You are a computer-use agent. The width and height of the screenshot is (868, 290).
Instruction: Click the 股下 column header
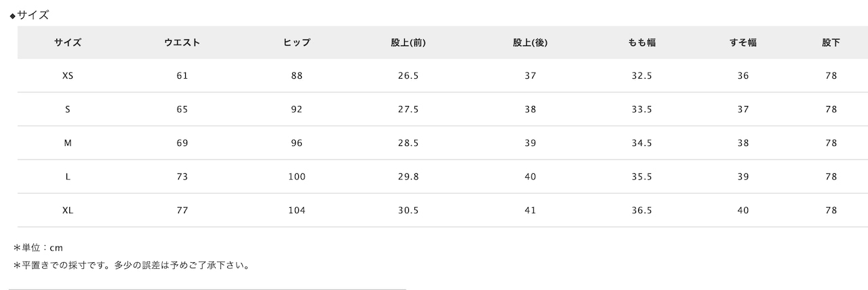[831, 42]
